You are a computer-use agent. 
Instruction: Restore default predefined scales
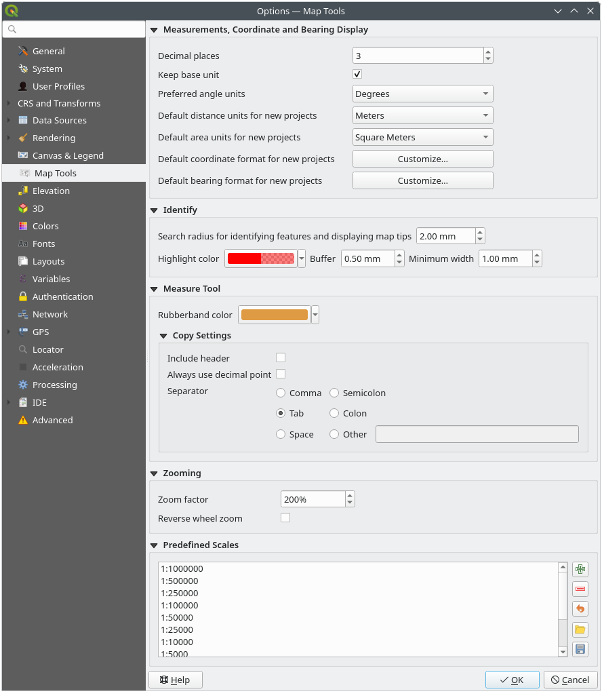[580, 608]
